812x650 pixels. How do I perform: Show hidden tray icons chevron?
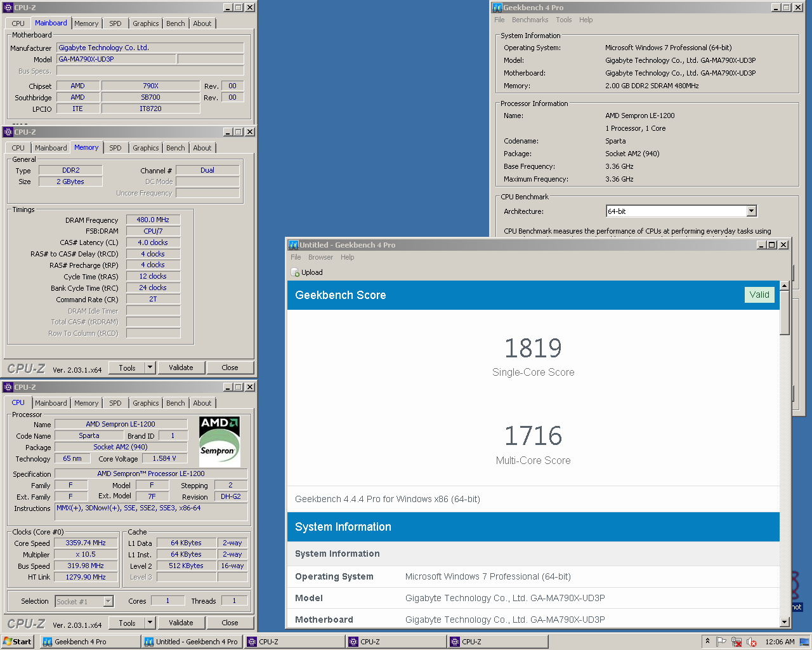(x=707, y=641)
